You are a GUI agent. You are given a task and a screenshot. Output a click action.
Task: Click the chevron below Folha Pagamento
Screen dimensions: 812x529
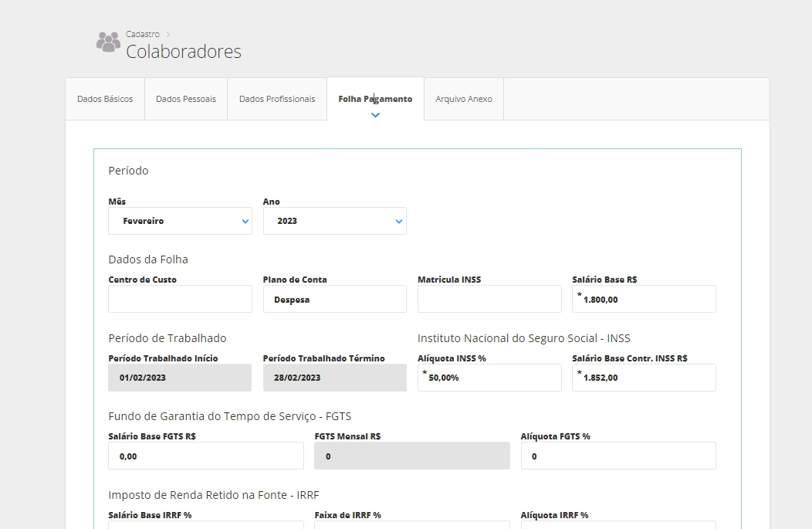coord(375,115)
